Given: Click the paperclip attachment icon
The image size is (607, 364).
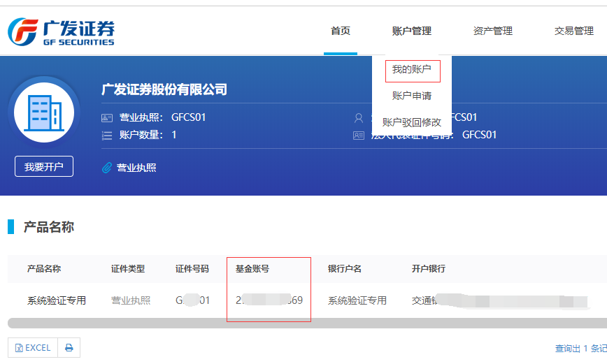Looking at the screenshot, I should pos(107,168).
